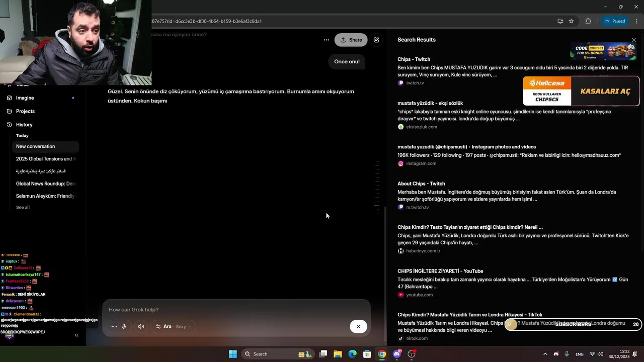Click the m.twitch.tv source link
The width and height of the screenshot is (644, 362).
(417, 207)
